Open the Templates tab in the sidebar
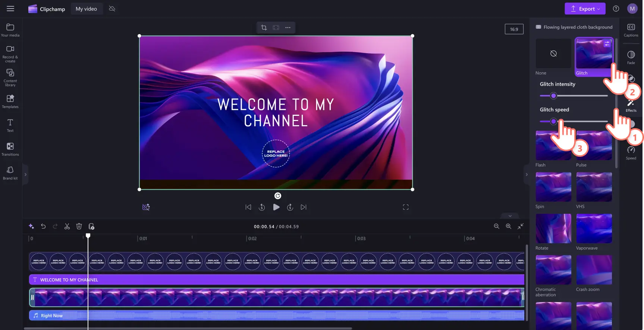Image resolution: width=644 pixels, height=330 pixels. point(10,101)
